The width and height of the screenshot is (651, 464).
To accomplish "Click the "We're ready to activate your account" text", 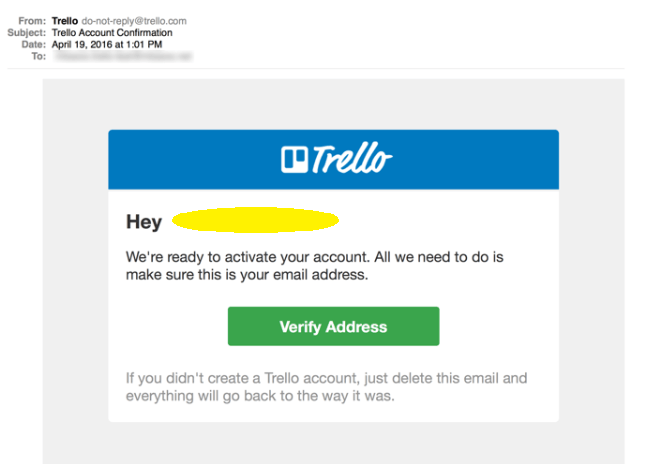I will pyautogui.click(x=247, y=257).
